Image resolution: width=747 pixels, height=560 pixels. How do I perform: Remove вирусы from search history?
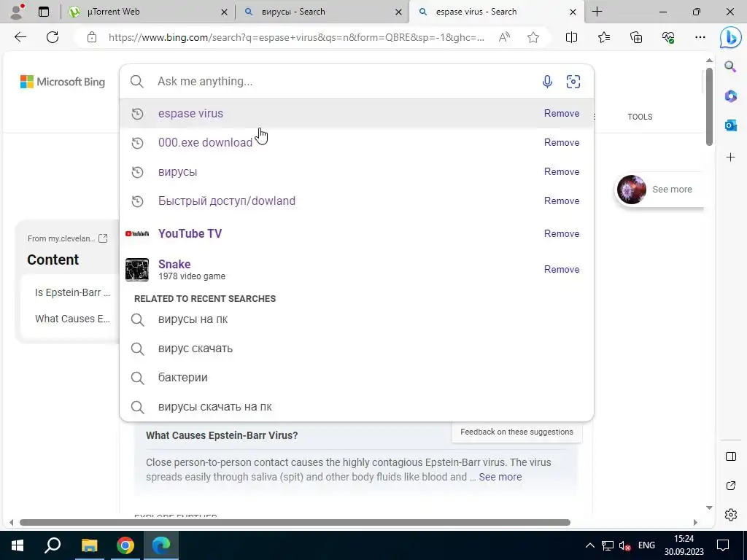tap(562, 171)
